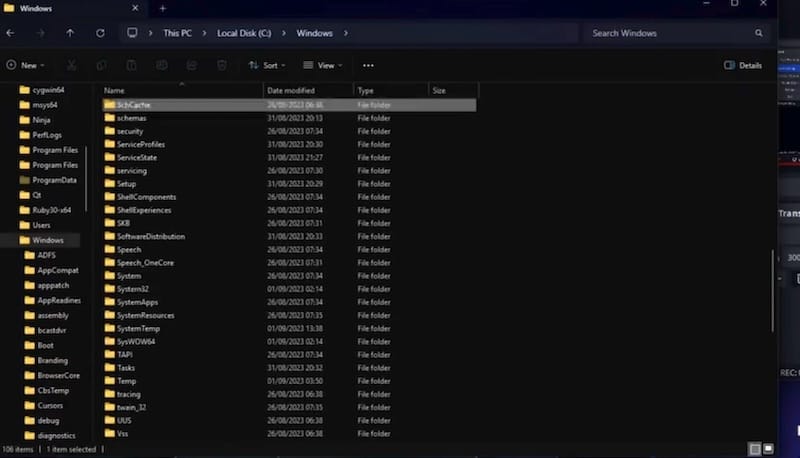Image resolution: width=800 pixels, height=458 pixels.
Task: Open cygwin64 in the navigation pane
Action: [x=42, y=90]
